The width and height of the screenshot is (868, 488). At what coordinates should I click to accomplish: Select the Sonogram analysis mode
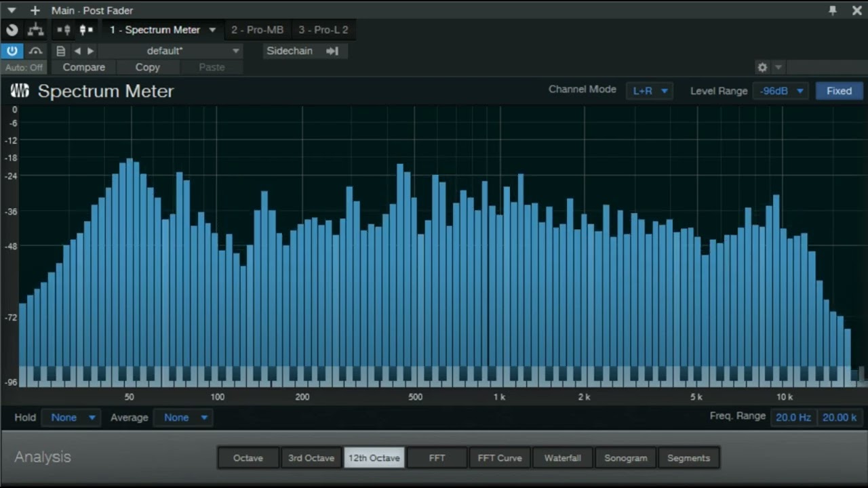click(626, 458)
